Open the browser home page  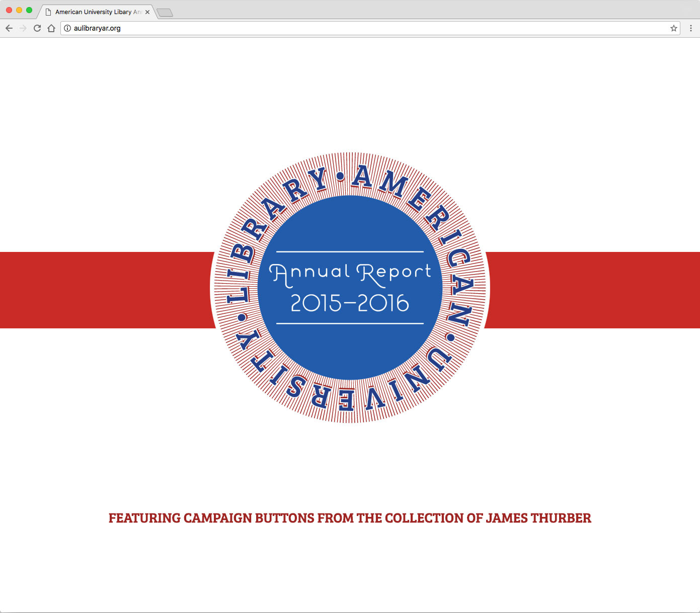(x=51, y=28)
